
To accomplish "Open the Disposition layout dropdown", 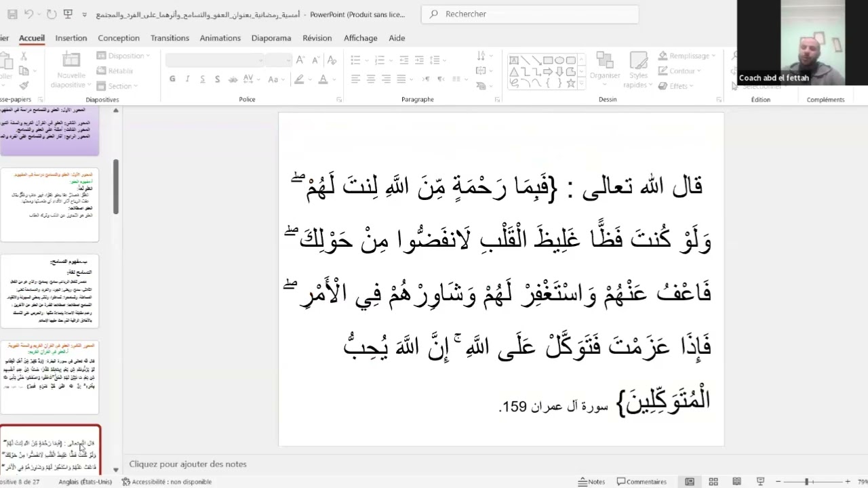I will point(123,56).
